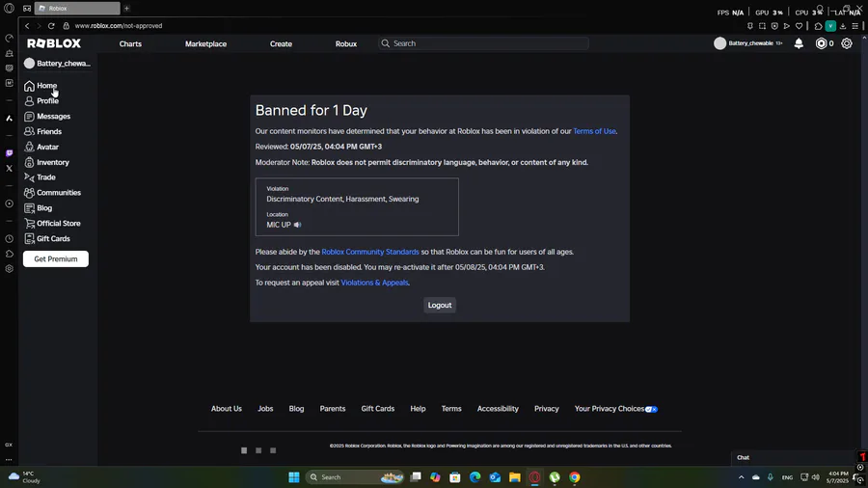Open Battery_chewable profile in top bar
The width and height of the screenshot is (868, 488).
tap(747, 43)
